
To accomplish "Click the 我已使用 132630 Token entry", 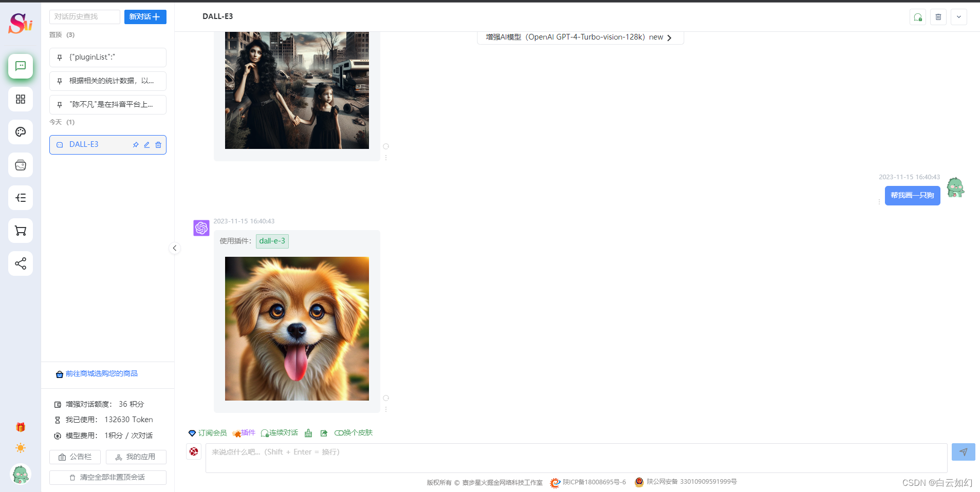I will tap(103, 420).
